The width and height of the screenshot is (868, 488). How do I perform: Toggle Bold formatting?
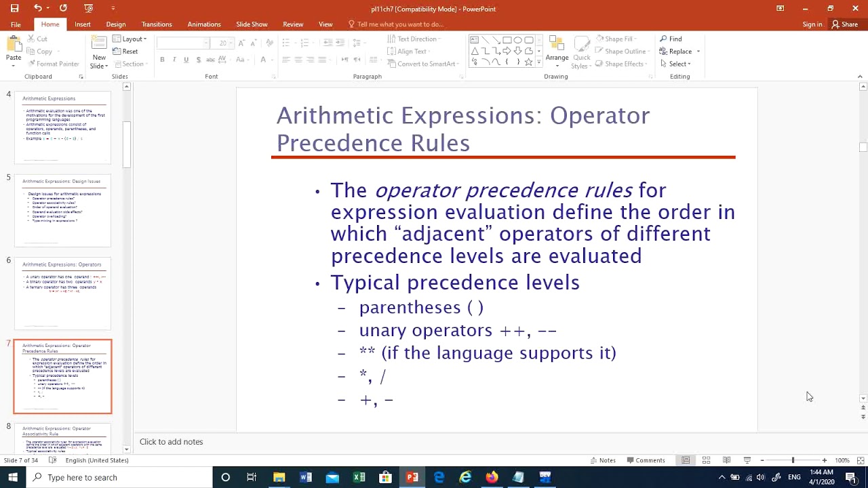(x=162, y=60)
